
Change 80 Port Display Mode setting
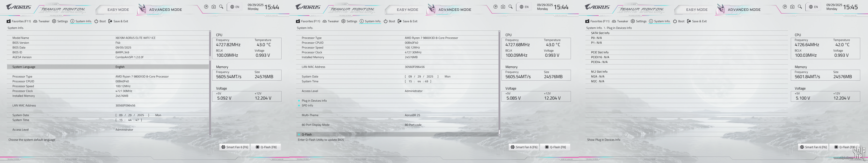coord(413,125)
